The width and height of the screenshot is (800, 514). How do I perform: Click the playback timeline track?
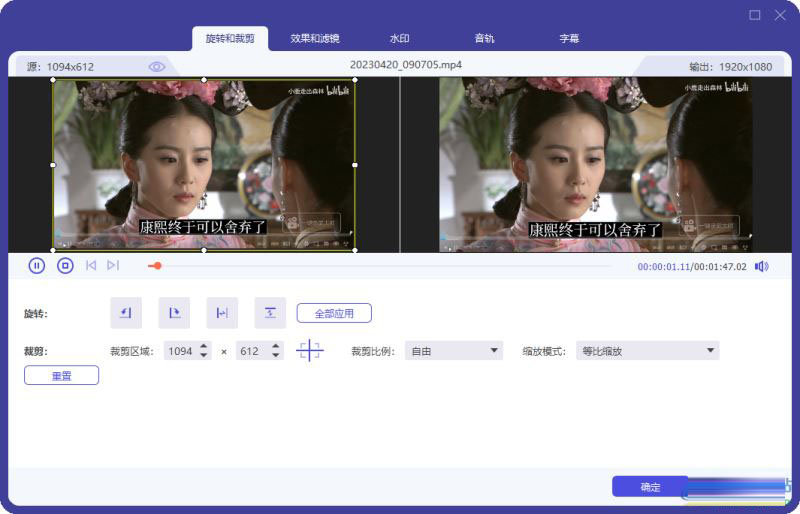coord(380,265)
